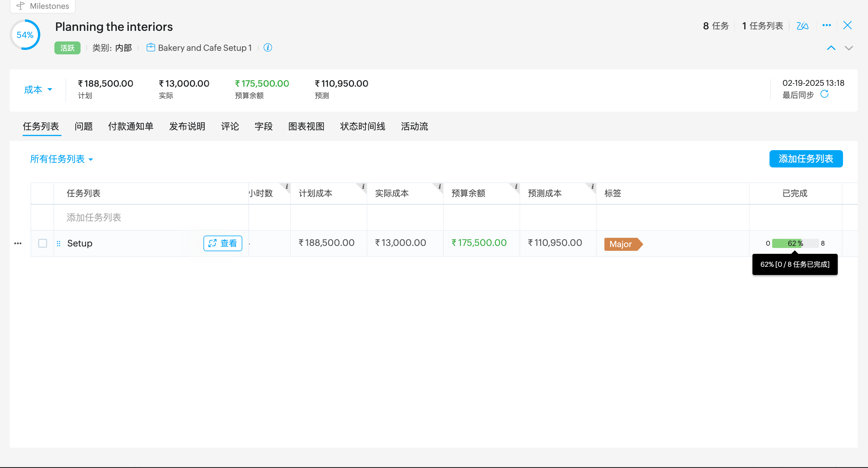The height and width of the screenshot is (468, 868).
Task: Click the sync refresh icon next to 最后同步
Action: pyautogui.click(x=824, y=94)
